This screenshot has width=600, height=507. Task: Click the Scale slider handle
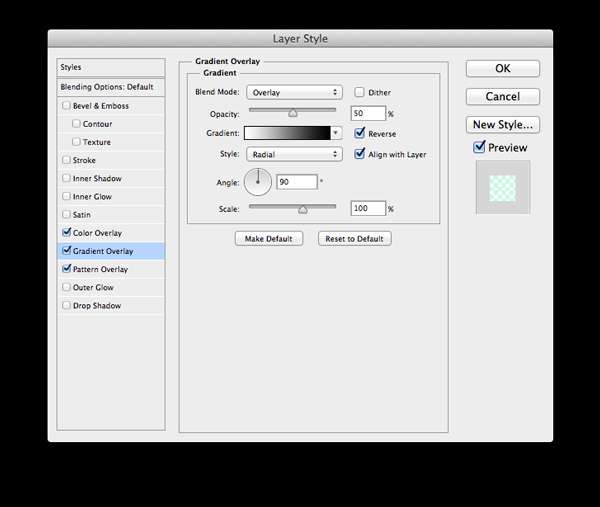coord(303,209)
